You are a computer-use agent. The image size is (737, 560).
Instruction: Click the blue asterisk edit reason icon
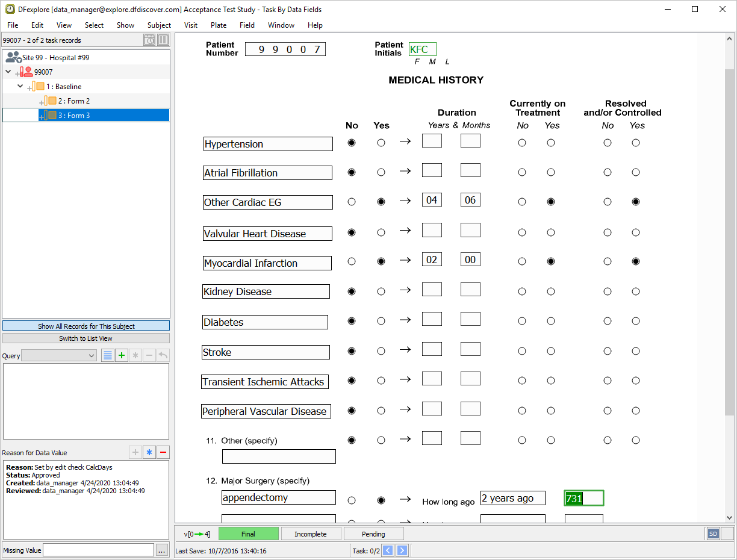[x=149, y=452]
